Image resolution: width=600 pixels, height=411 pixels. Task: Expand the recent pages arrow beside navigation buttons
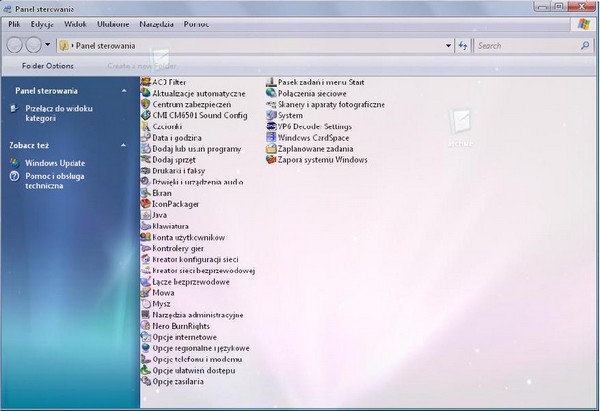(x=47, y=45)
